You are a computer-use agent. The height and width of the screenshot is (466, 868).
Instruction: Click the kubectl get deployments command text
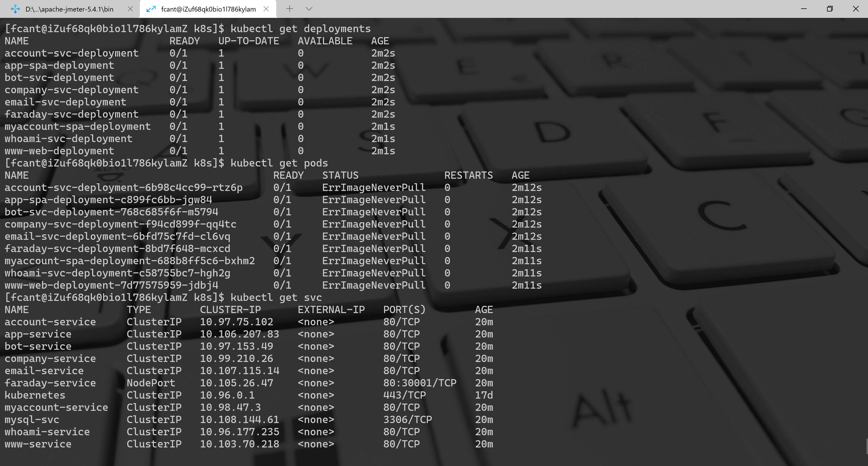pos(300,29)
